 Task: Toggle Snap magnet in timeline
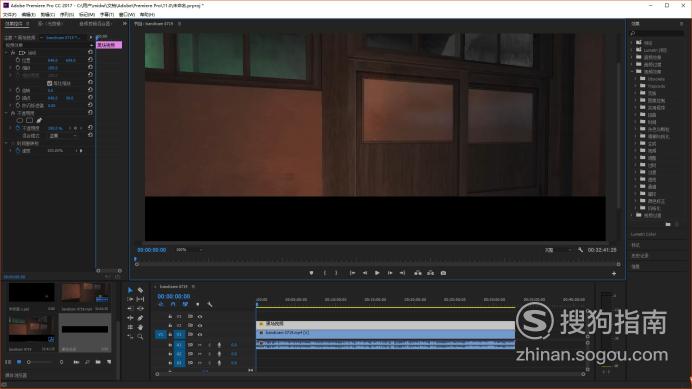[x=173, y=304]
